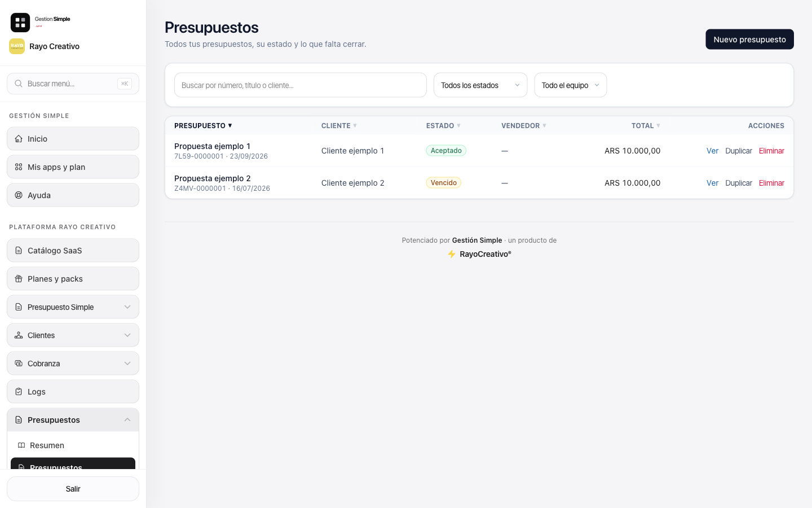Click the document icon for Presupuesto Simple
The width and height of the screenshot is (812, 508).
(x=19, y=307)
